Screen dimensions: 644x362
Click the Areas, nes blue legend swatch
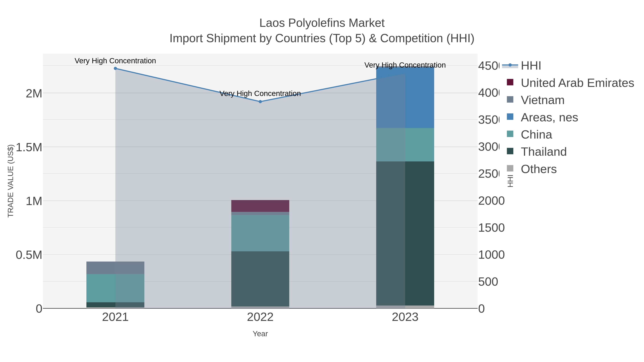pyautogui.click(x=510, y=117)
